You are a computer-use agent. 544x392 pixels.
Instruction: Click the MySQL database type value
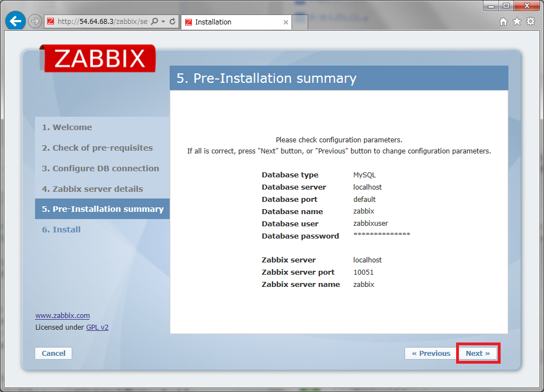pyautogui.click(x=364, y=175)
